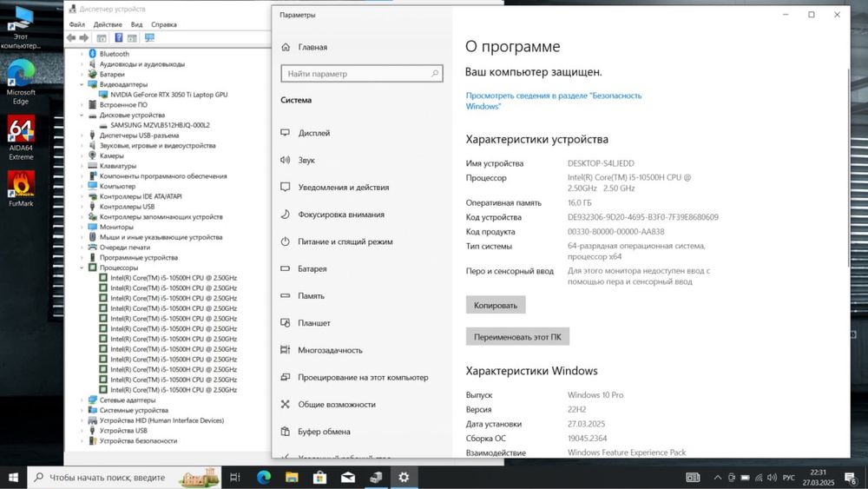The image size is (868, 489).
Task: Open Безопасность Windows details link
Action: 554,101
